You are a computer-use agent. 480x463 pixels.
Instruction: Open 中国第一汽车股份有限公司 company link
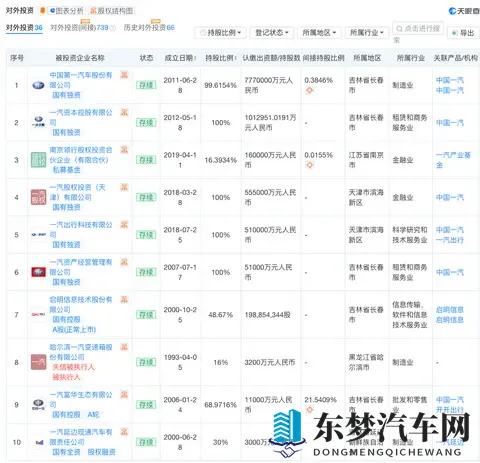[x=81, y=80]
